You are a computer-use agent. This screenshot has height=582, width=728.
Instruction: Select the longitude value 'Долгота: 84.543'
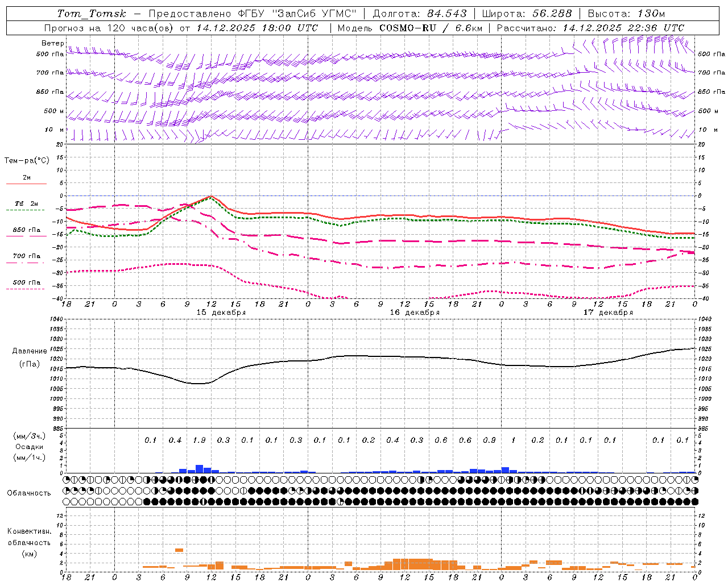[420, 14]
